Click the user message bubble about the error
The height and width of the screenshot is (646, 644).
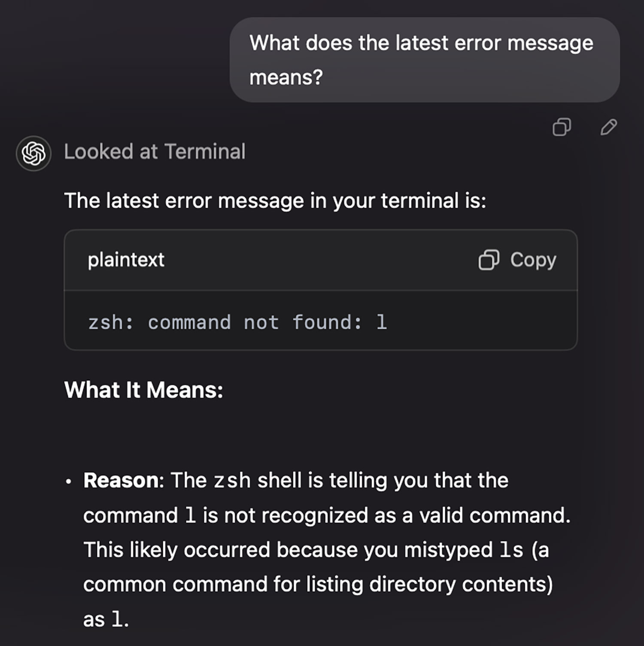[x=425, y=60]
